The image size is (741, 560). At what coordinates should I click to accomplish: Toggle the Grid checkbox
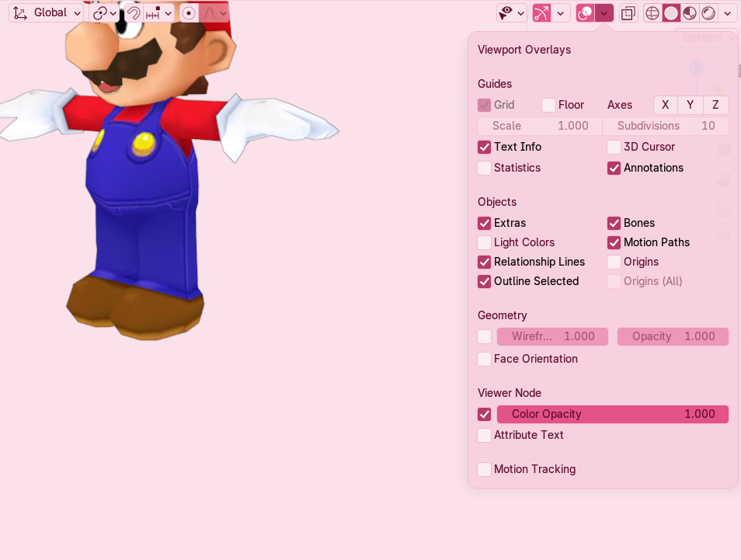pos(484,105)
